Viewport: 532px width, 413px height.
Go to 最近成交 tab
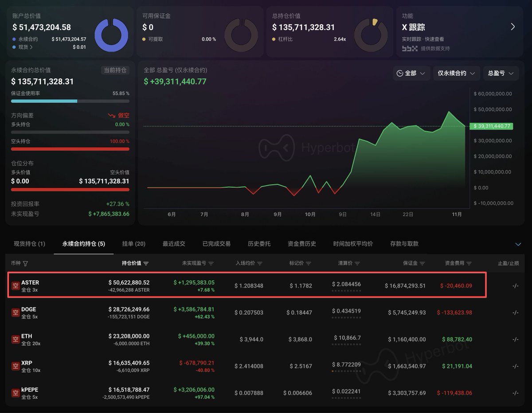pos(174,244)
